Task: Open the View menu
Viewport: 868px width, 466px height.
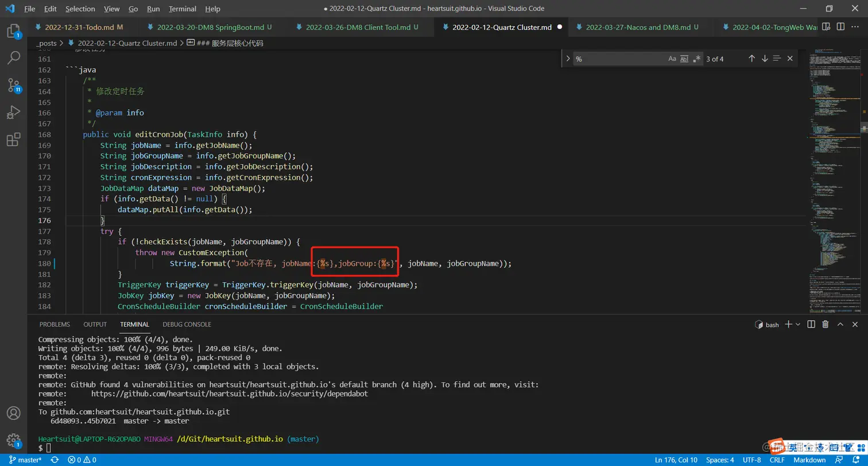Action: pos(112,9)
